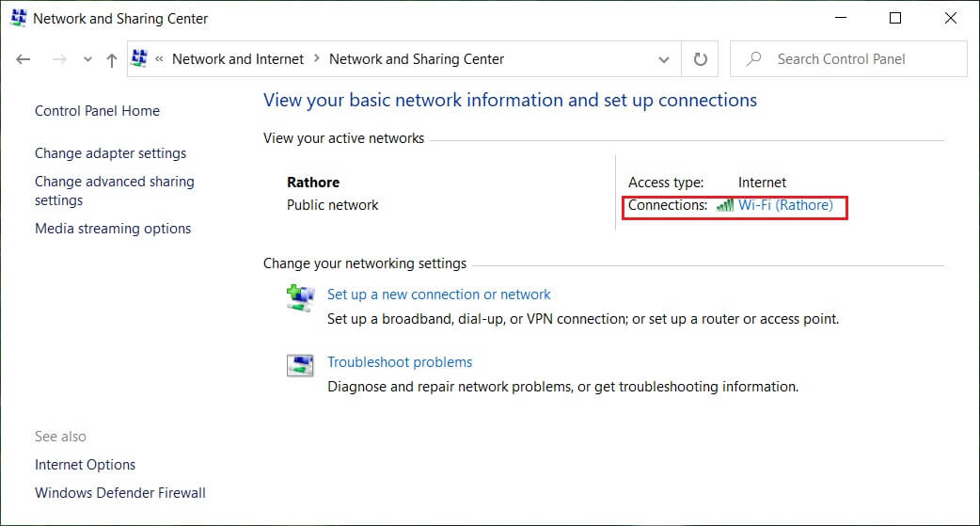Image resolution: width=980 pixels, height=526 pixels.
Task: Open Media streaming options
Action: (113, 229)
